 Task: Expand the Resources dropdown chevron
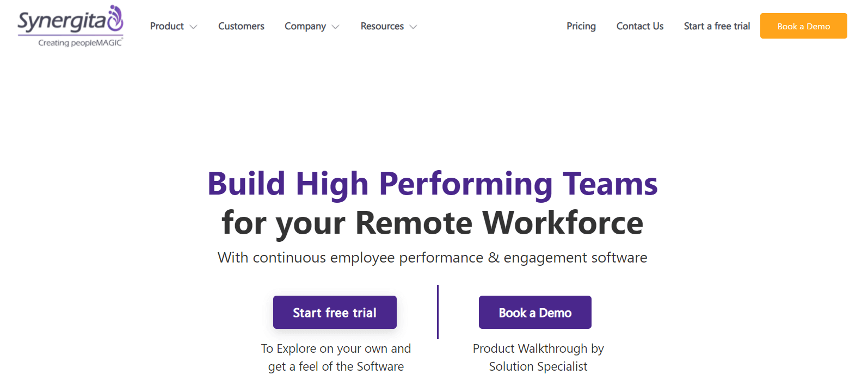click(x=413, y=27)
